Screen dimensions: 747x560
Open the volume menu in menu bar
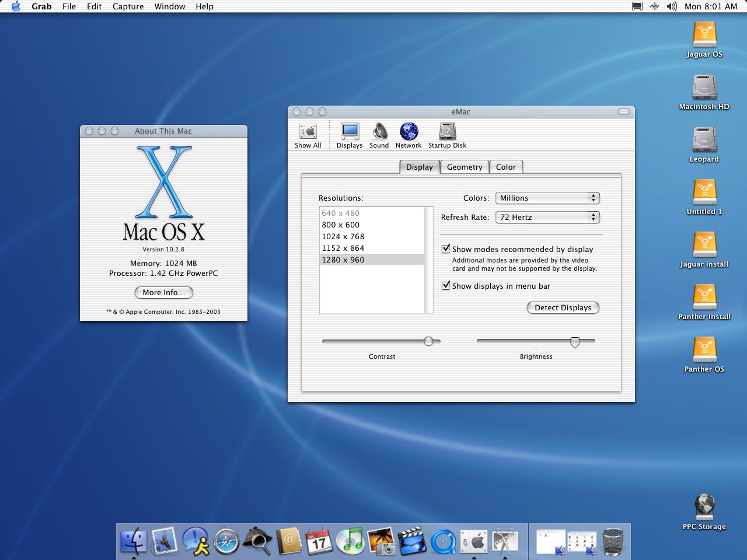(672, 6)
